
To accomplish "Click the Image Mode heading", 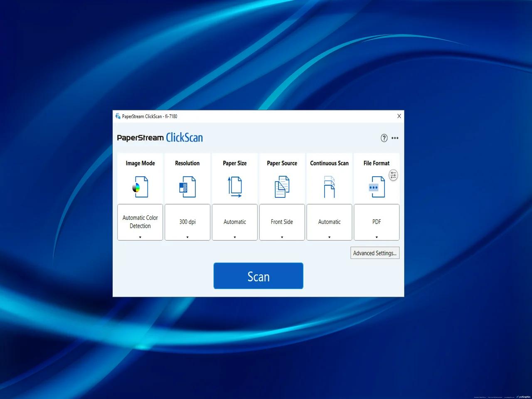I will [x=140, y=163].
